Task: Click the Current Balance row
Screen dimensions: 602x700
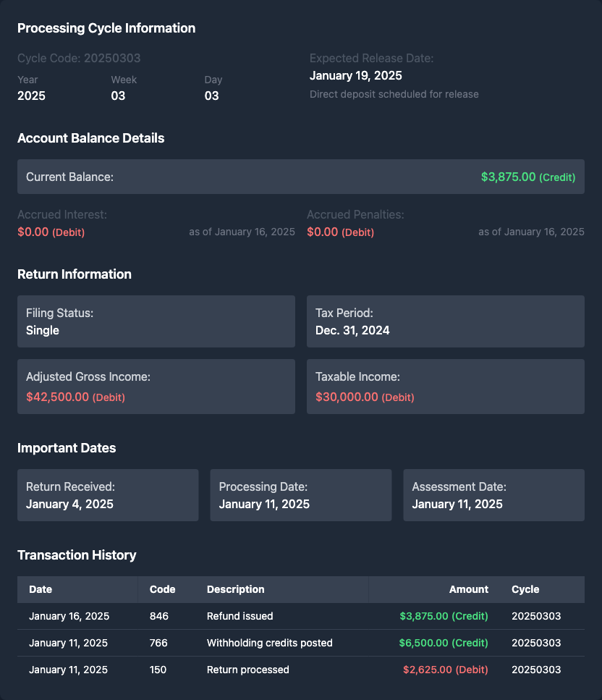Action: [x=300, y=177]
